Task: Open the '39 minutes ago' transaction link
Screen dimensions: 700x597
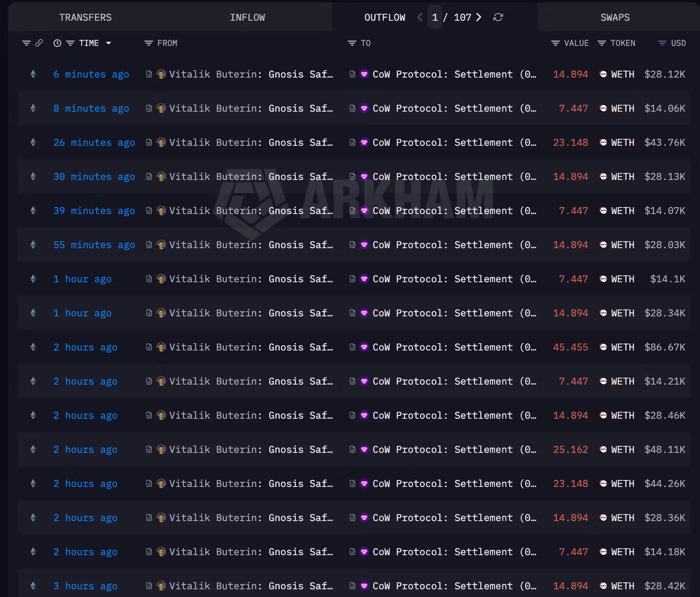Action: [94, 211]
